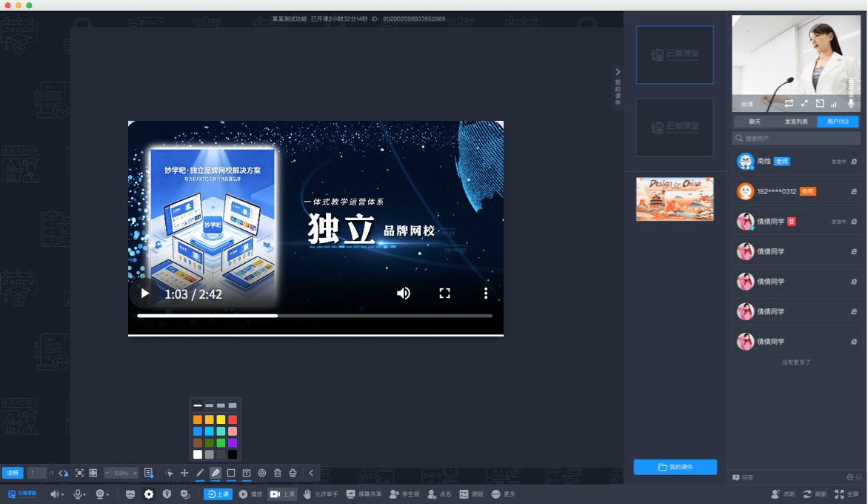Click 点名 roll call button

[x=439, y=494]
